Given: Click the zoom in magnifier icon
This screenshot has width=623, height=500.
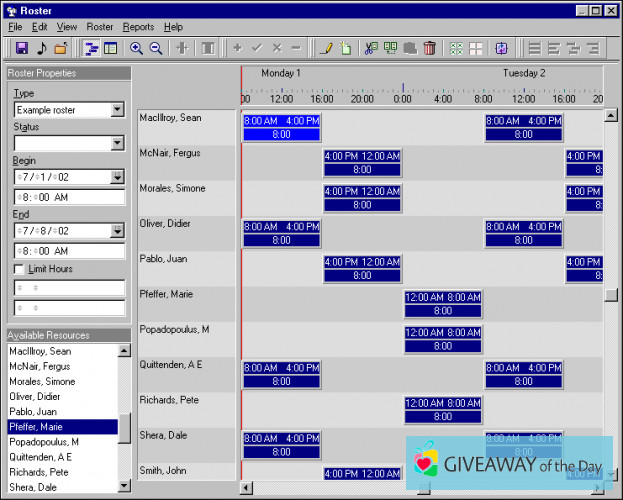Looking at the screenshot, I should (137, 48).
